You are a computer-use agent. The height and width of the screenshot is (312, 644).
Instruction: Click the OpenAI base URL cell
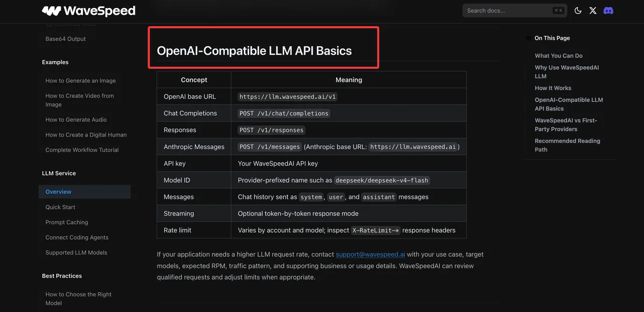(x=194, y=97)
